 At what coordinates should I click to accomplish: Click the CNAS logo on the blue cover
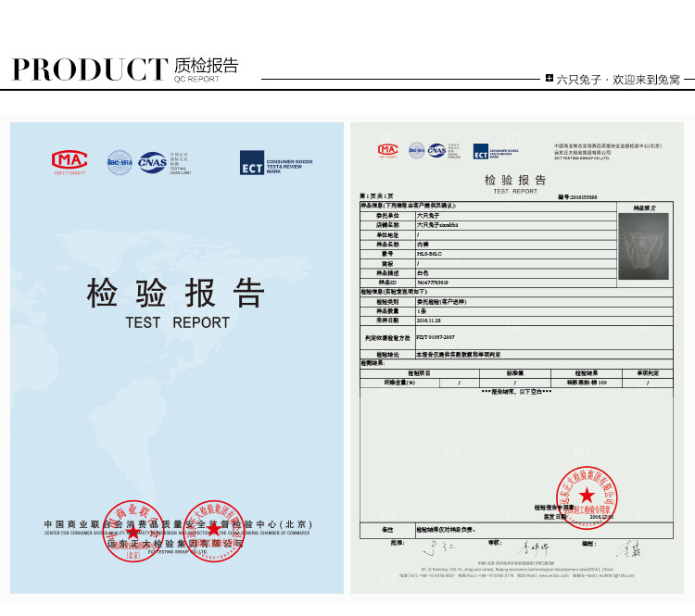[152, 162]
